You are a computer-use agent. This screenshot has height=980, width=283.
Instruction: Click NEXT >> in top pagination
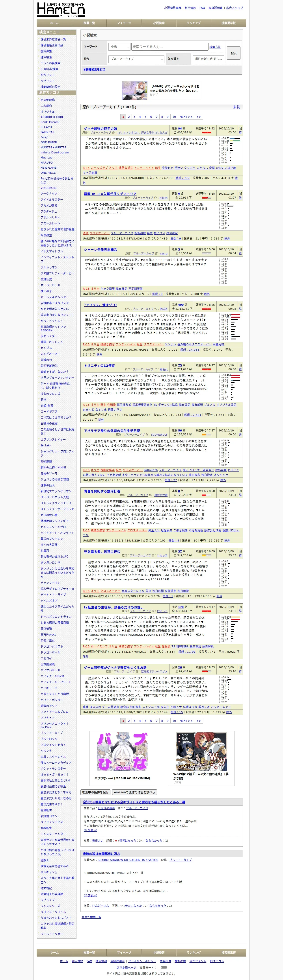click(186, 117)
